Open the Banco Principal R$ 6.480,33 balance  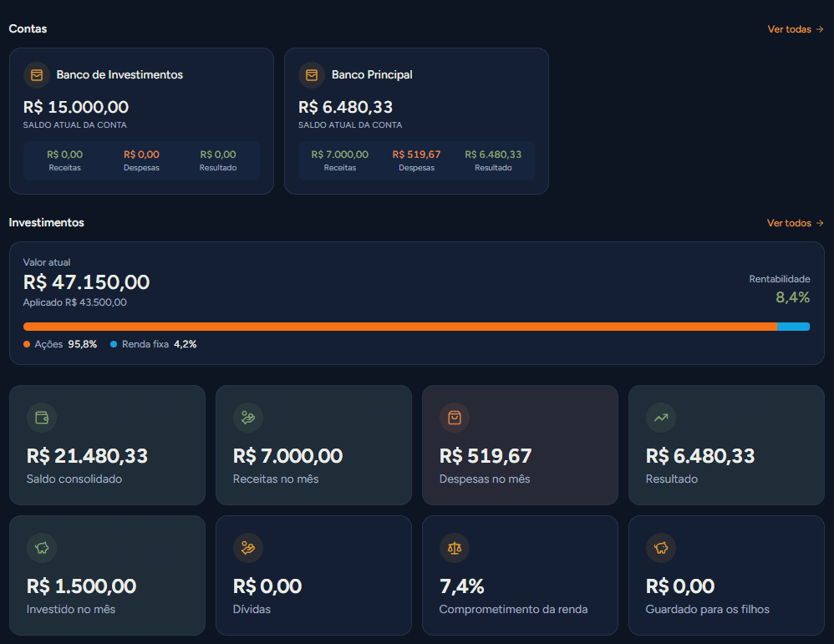pos(345,107)
